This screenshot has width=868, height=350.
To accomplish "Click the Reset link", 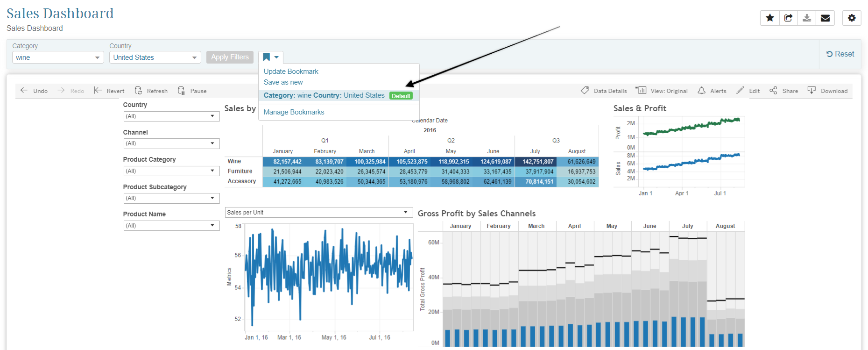I will 840,54.
